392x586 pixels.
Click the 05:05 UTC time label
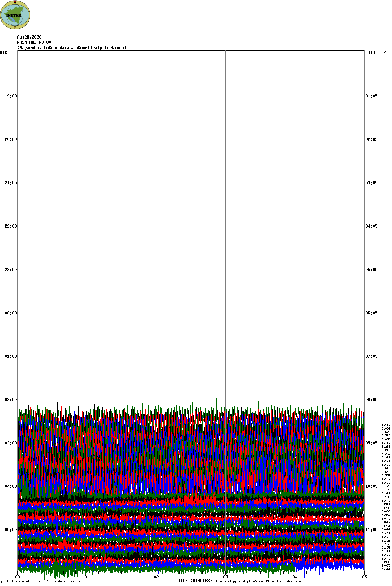tap(372, 270)
